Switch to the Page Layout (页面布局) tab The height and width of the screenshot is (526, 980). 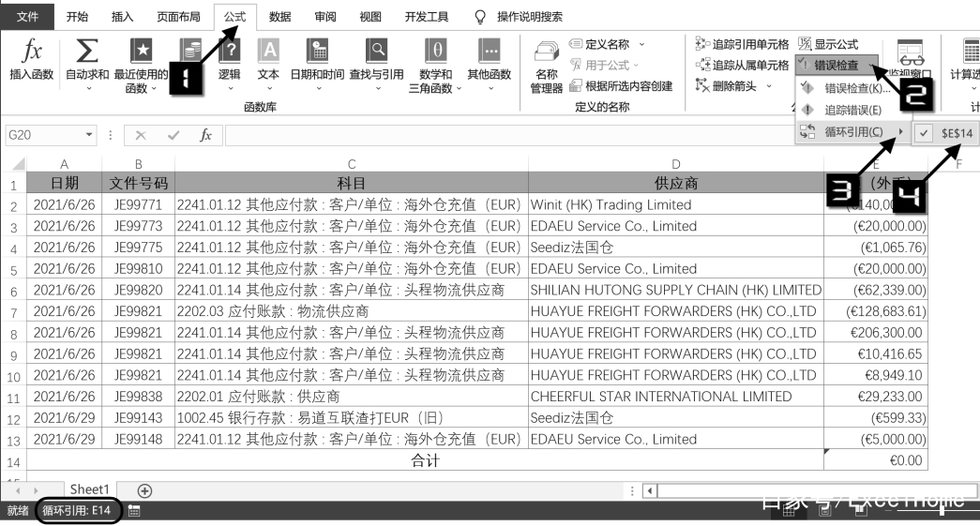pyautogui.click(x=178, y=17)
